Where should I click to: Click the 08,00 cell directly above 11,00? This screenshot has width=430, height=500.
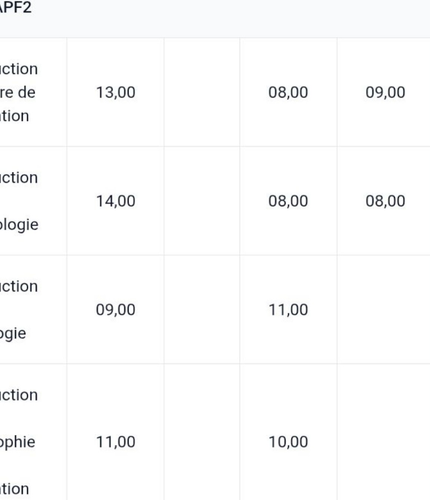tap(288, 201)
